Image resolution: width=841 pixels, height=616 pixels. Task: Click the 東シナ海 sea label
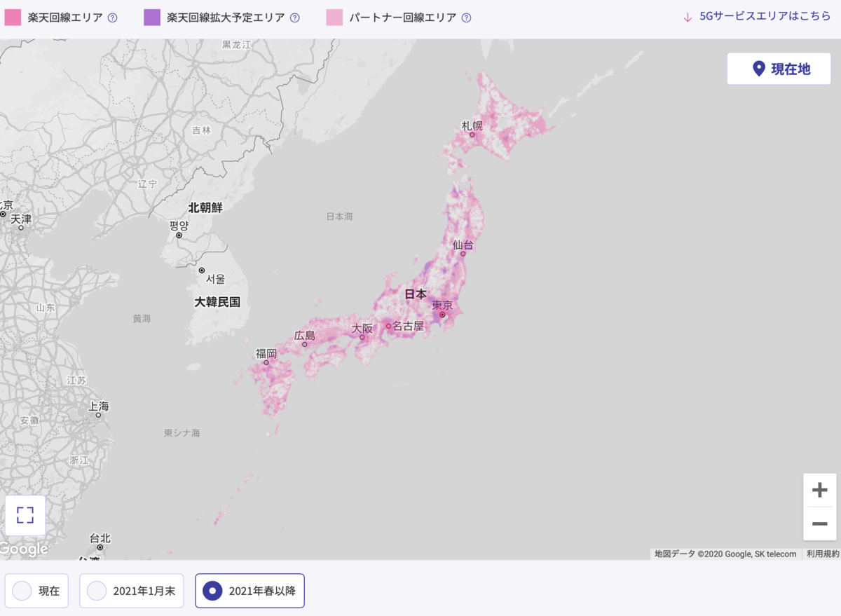coord(182,433)
